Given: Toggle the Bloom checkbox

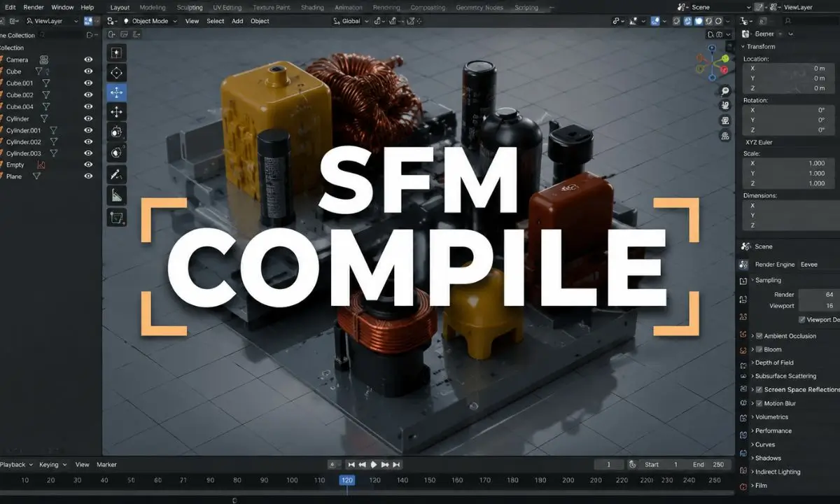Looking at the screenshot, I should coord(759,349).
